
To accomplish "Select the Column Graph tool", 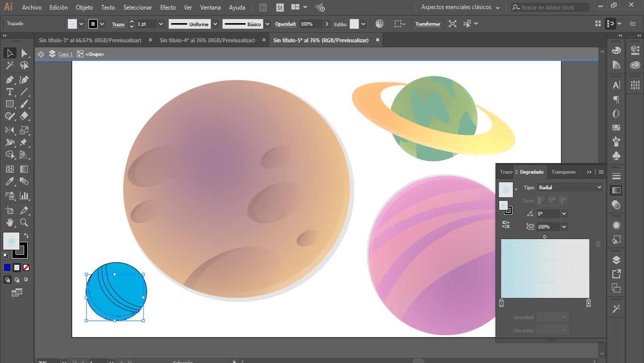I will click(24, 195).
